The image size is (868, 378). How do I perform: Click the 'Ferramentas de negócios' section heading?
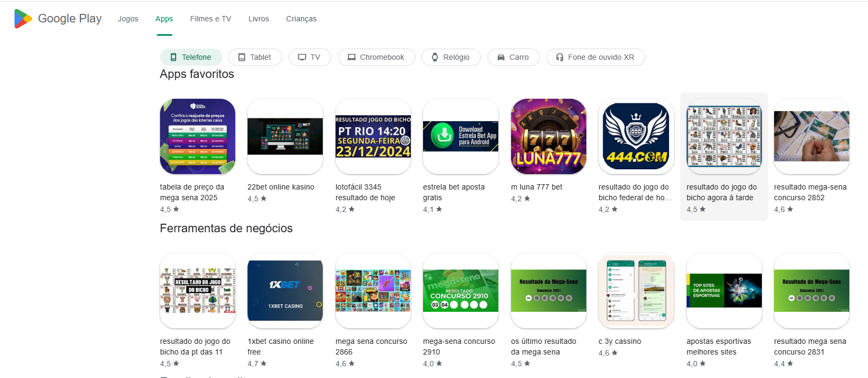(x=226, y=229)
